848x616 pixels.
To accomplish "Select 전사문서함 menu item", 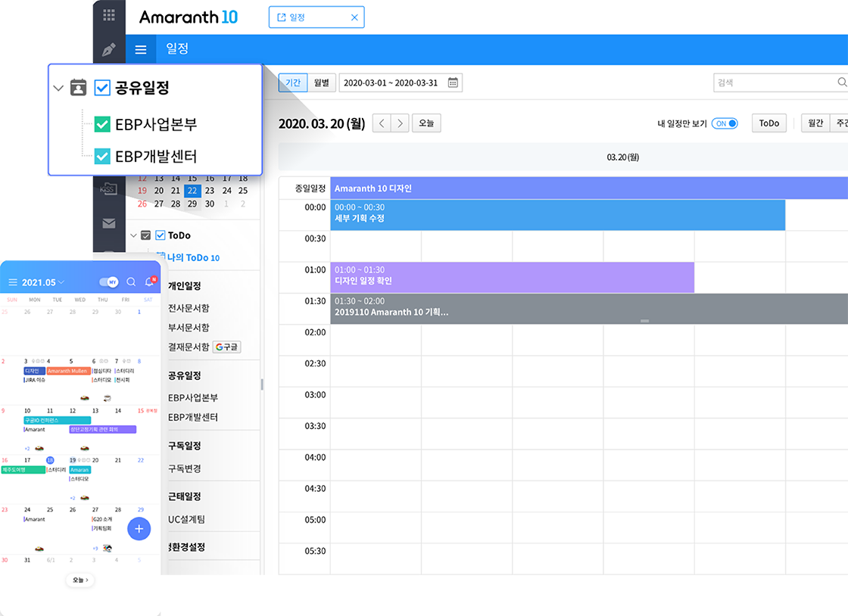I will point(189,308).
